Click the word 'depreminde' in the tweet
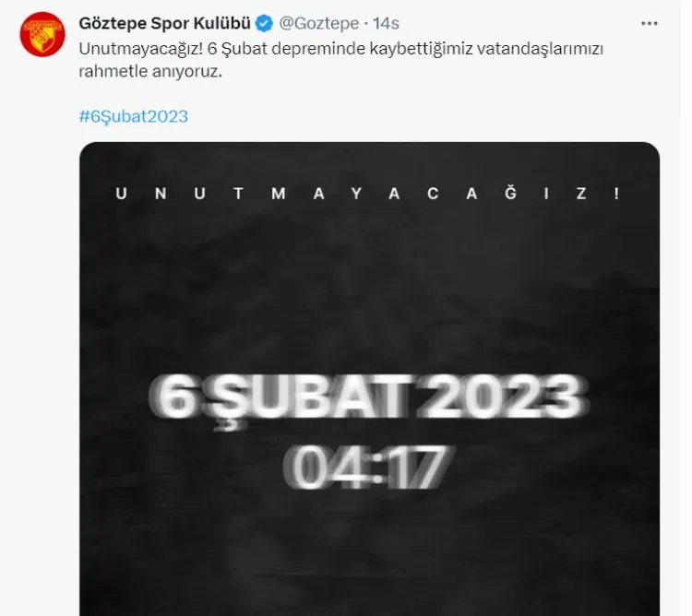 (318, 50)
